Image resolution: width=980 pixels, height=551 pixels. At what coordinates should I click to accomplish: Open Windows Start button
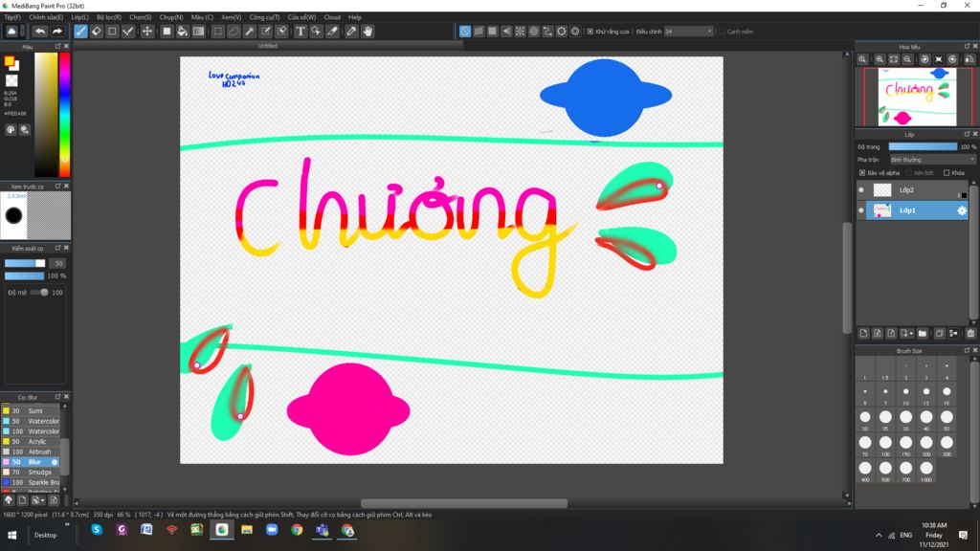11,536
